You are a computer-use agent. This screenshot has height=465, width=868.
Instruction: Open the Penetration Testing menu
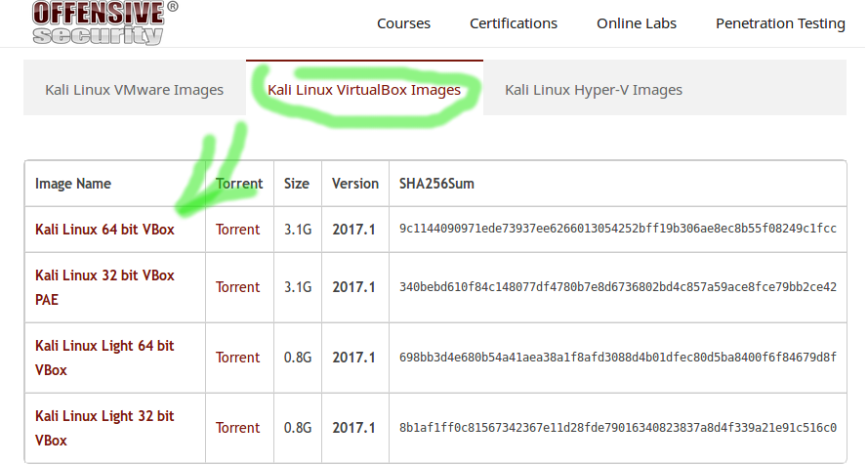780,23
